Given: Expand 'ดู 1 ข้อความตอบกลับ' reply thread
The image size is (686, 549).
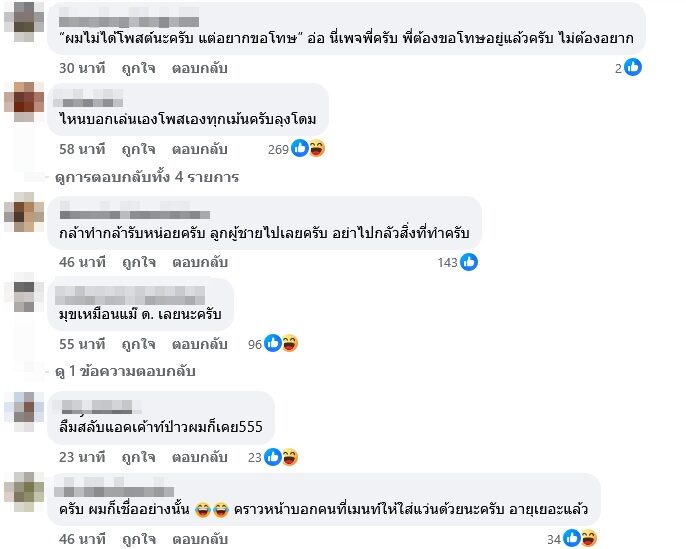Looking at the screenshot, I should pyautogui.click(x=125, y=371).
